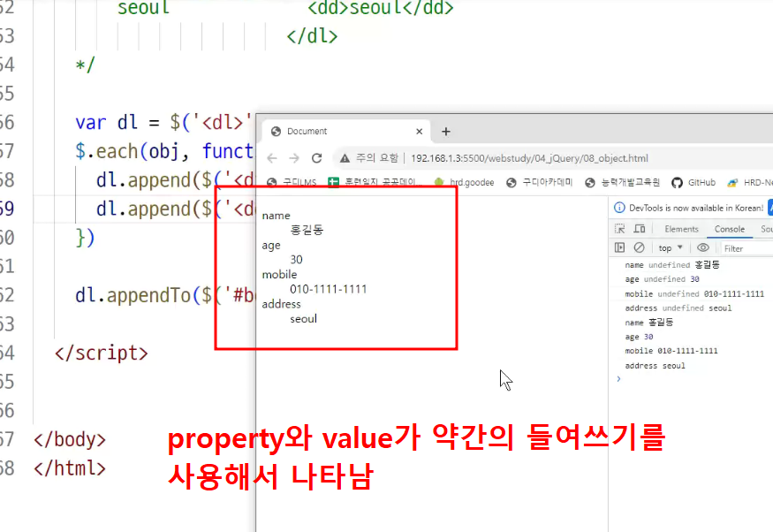Viewport: 773px width, 532px height.
Task: Select the Document browser tab
Action: click(x=346, y=132)
